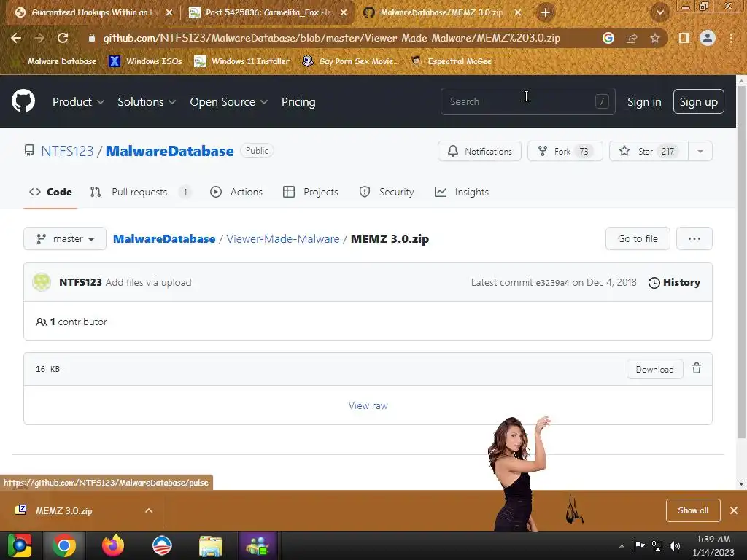Open the NTFS123 owner link in repo title

pos(67,151)
